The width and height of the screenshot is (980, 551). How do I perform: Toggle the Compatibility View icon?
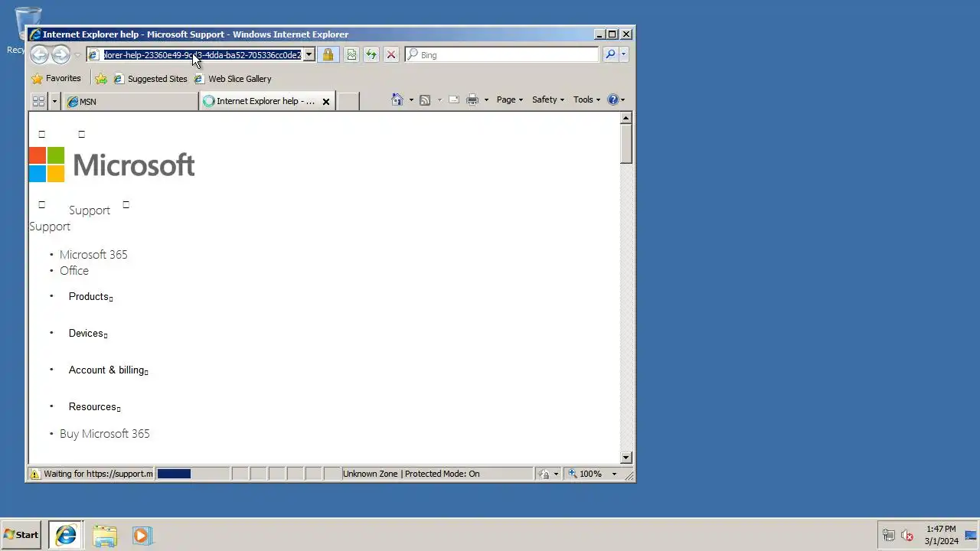[x=351, y=54]
